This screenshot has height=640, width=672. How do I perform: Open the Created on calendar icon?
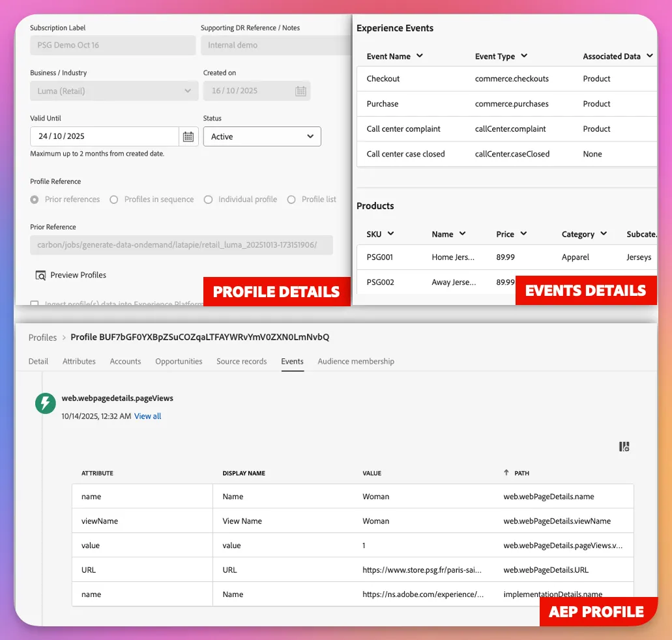coord(301,91)
